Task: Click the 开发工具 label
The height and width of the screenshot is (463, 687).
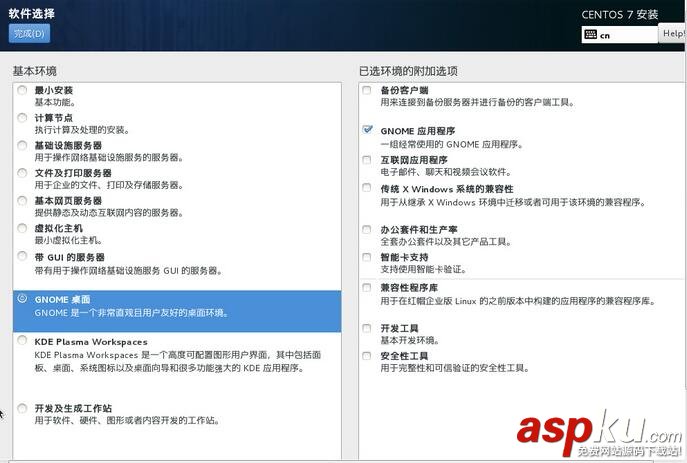Action: [400, 329]
